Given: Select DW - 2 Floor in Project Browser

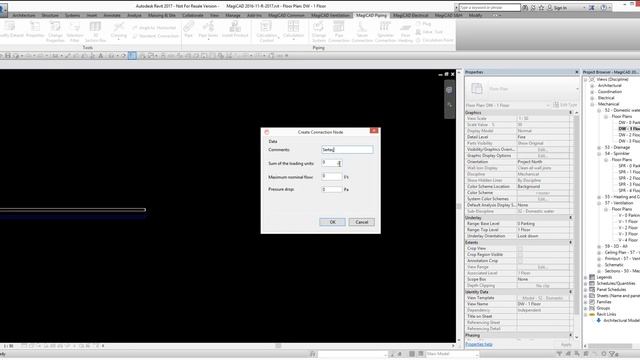Looking at the screenshot, I should [x=629, y=135].
